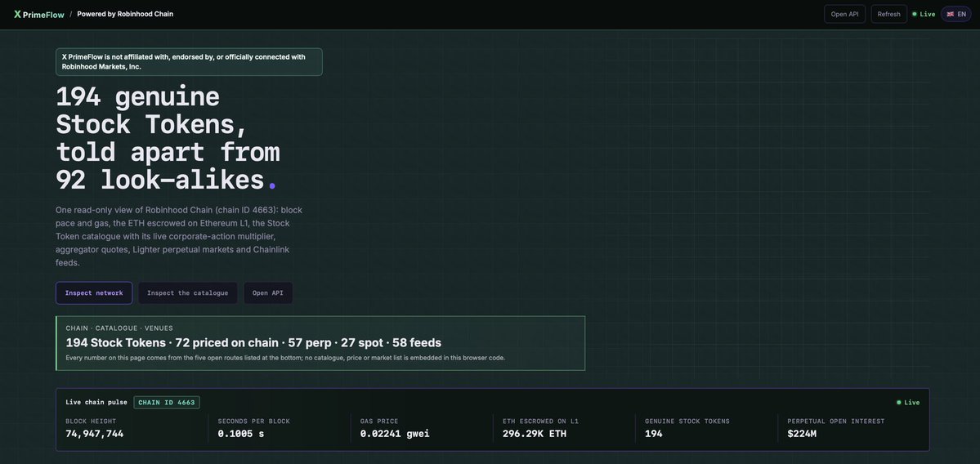Click the read-only view description paragraph
980x464 pixels.
coord(180,236)
